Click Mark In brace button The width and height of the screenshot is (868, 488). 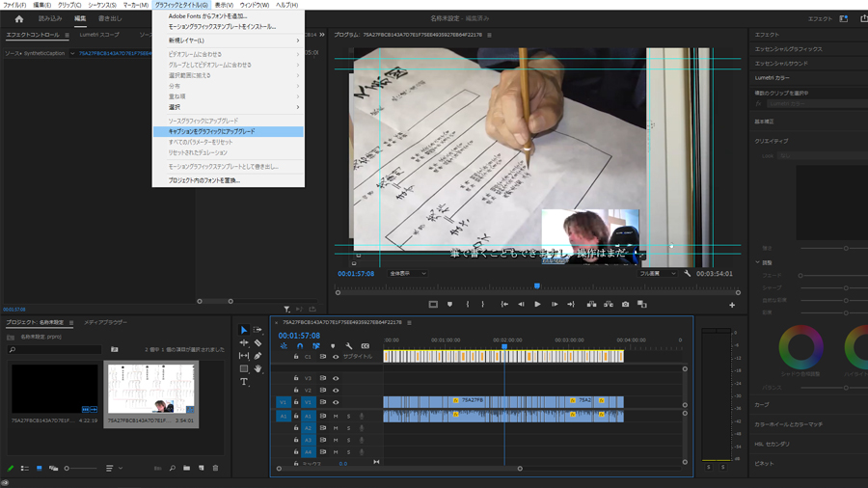[468, 305]
